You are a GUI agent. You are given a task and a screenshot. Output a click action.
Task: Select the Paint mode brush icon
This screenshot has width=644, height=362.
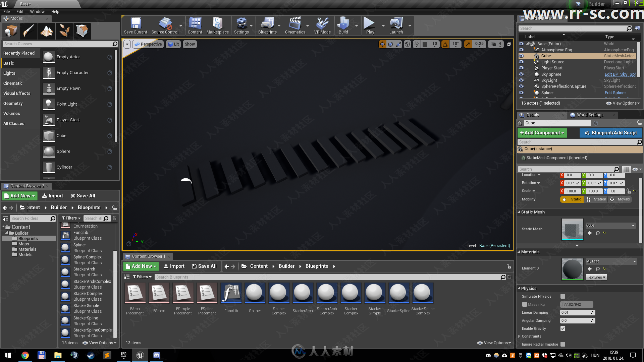[29, 31]
